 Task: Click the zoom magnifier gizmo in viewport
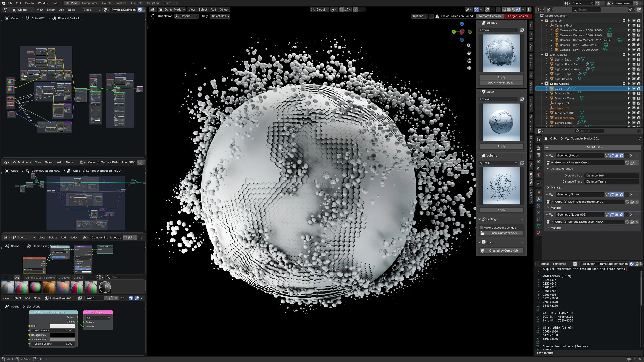point(469,45)
